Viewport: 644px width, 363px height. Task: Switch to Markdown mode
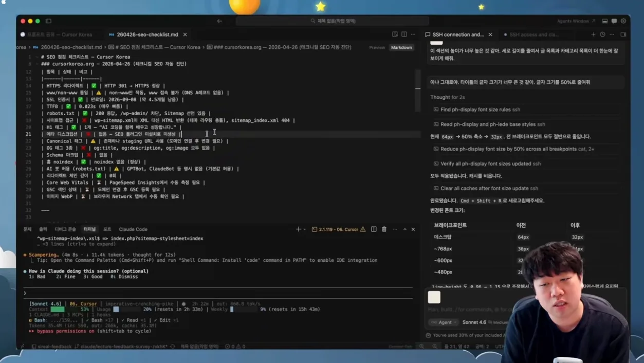[x=401, y=47]
